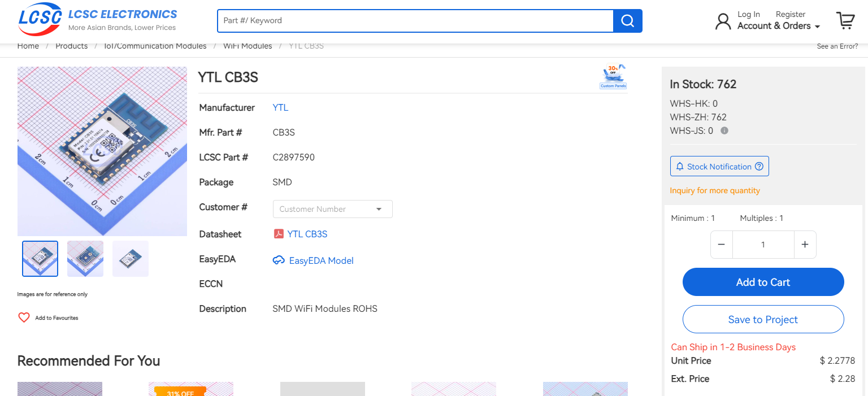This screenshot has height=396, width=868.
Task: Click See an Error? link
Action: tap(837, 46)
